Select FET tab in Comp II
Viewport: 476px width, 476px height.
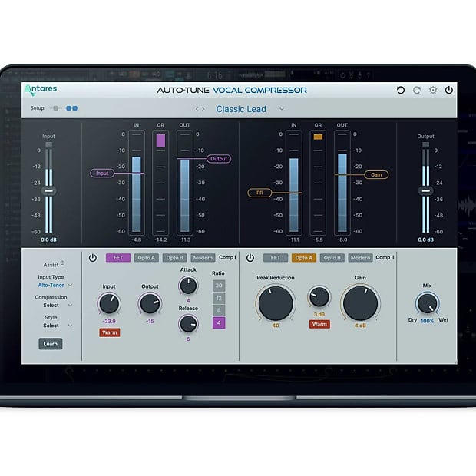pos(276,258)
